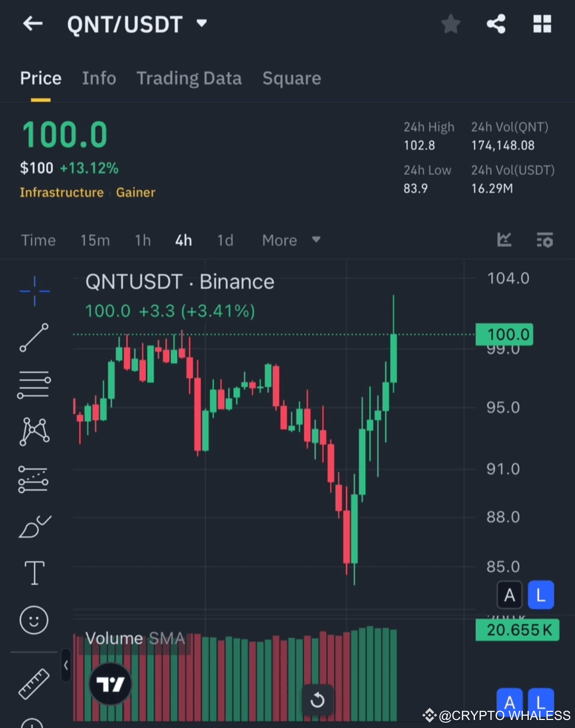Open the QNT/USDT pair selector dropdown
This screenshot has width=575, height=728.
[x=201, y=23]
